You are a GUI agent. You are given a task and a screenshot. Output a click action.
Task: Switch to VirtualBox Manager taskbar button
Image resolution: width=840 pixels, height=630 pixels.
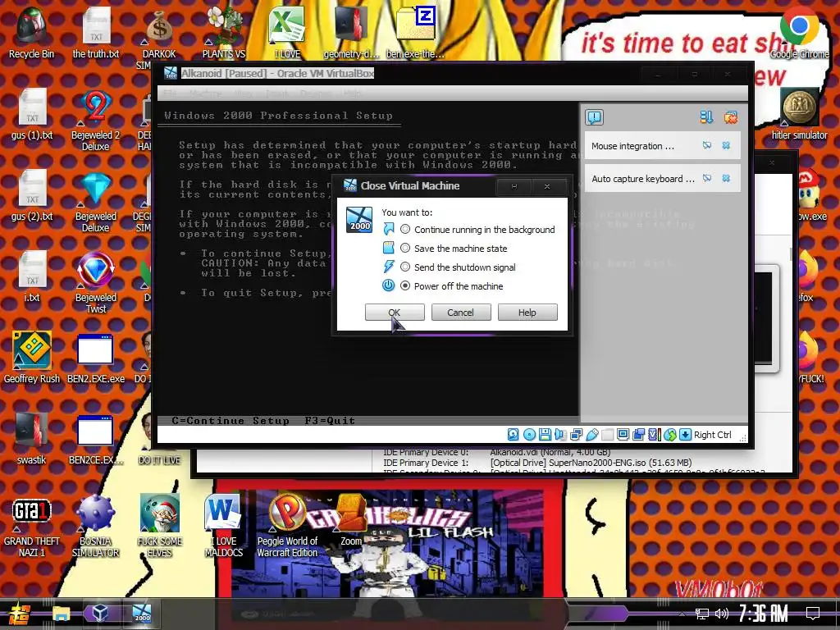coord(101,614)
